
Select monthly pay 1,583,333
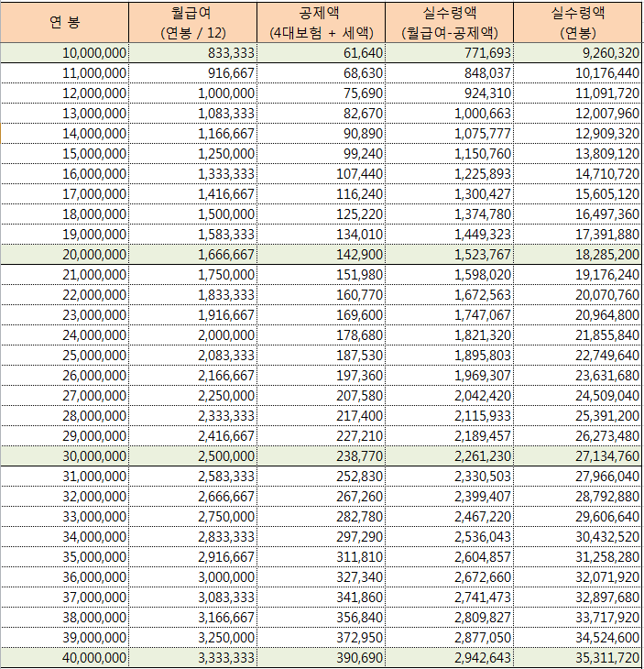[x=192, y=235]
